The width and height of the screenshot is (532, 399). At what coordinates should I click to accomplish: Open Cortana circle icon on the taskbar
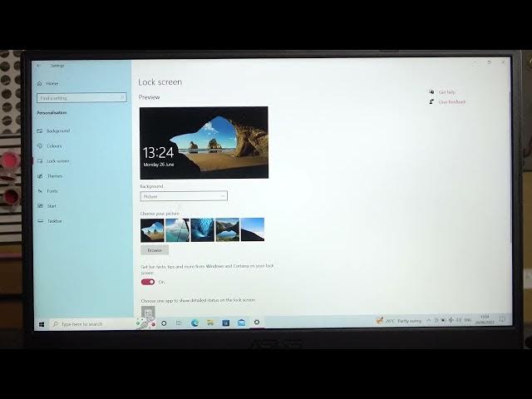coord(164,323)
